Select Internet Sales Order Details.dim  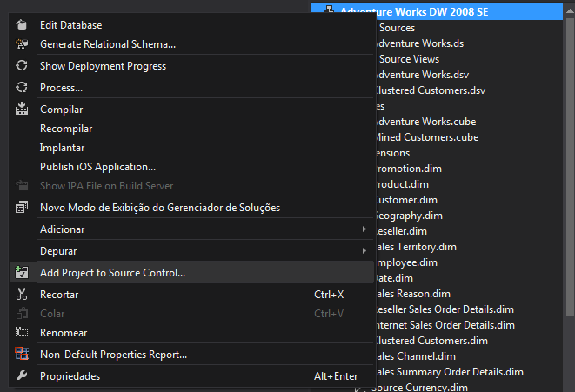click(x=445, y=325)
